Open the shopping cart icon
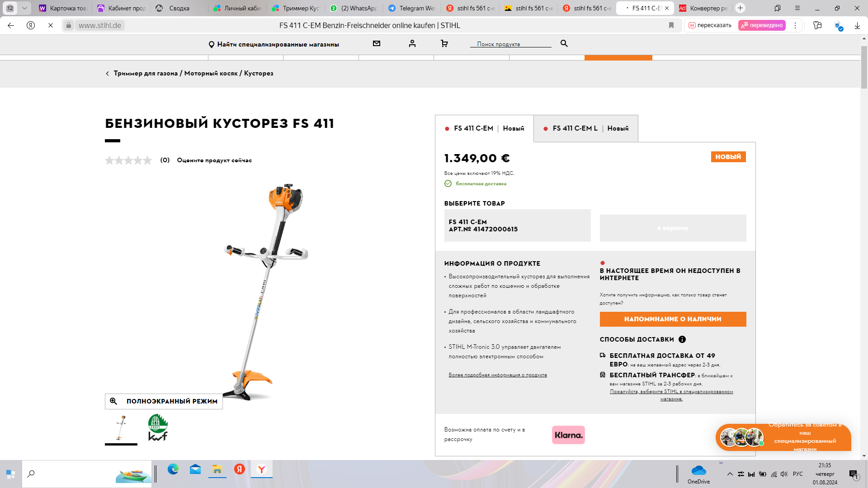Image resolution: width=868 pixels, height=488 pixels. [x=444, y=44]
